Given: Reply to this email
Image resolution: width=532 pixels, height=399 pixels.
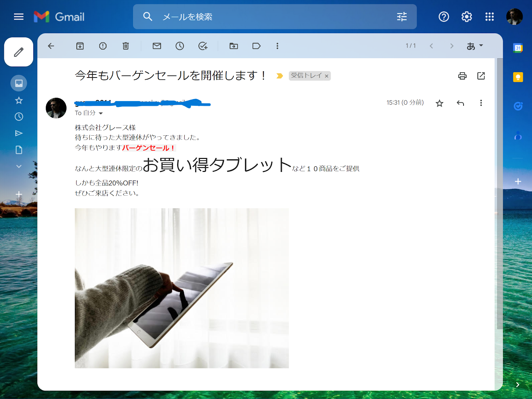Looking at the screenshot, I should (460, 103).
